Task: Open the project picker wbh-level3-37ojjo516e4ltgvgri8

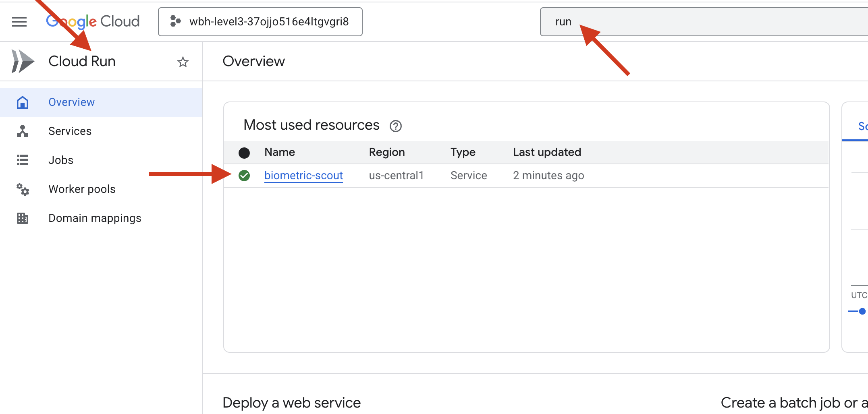Action: (x=260, y=22)
